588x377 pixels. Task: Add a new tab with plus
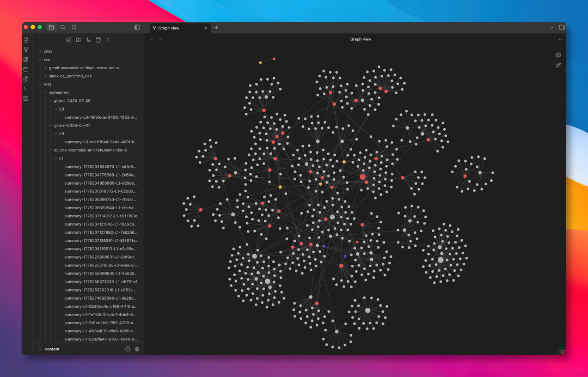pyautogui.click(x=216, y=27)
